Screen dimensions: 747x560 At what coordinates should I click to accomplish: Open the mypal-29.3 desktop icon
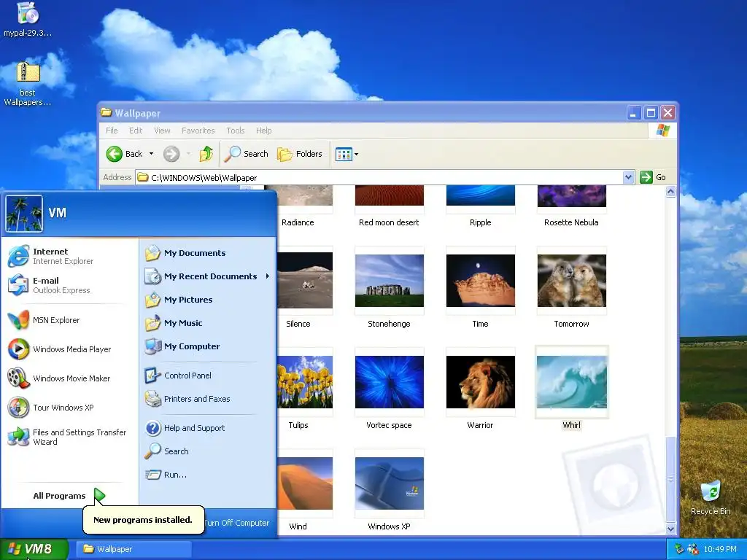pos(28,20)
